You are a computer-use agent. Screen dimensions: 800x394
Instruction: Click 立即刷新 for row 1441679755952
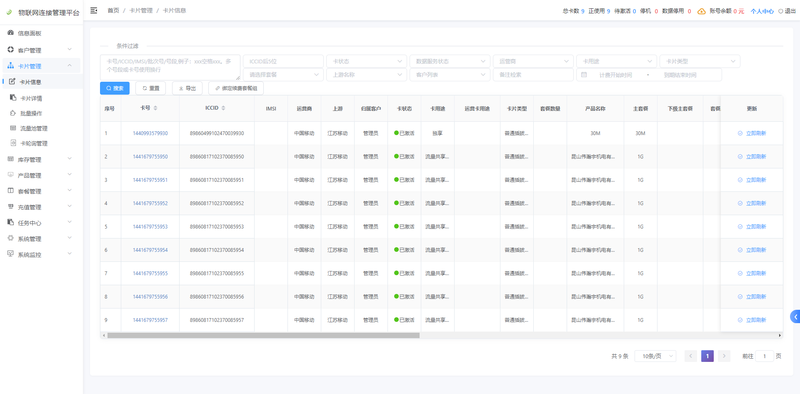[752, 203]
